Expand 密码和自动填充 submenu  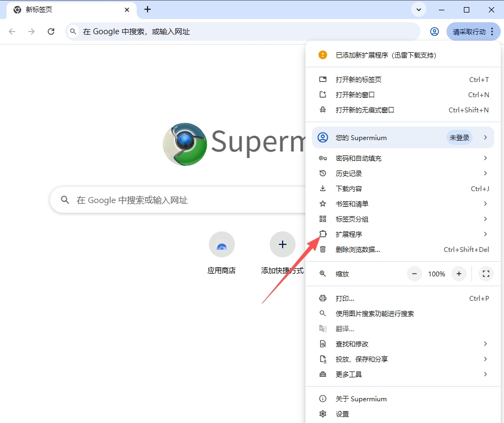click(x=403, y=158)
